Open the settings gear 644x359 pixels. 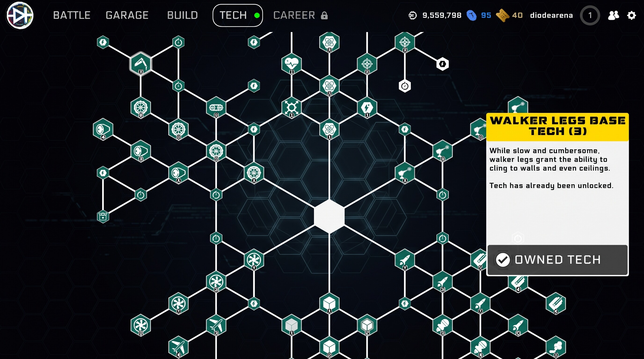click(x=632, y=15)
